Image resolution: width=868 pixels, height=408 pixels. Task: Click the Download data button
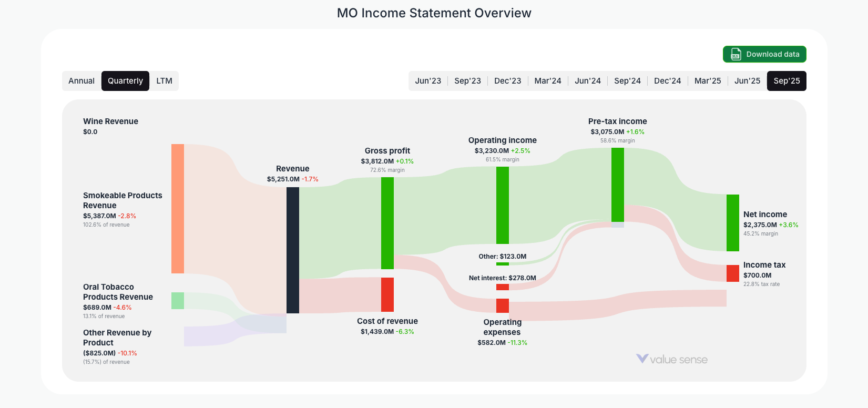coord(764,54)
